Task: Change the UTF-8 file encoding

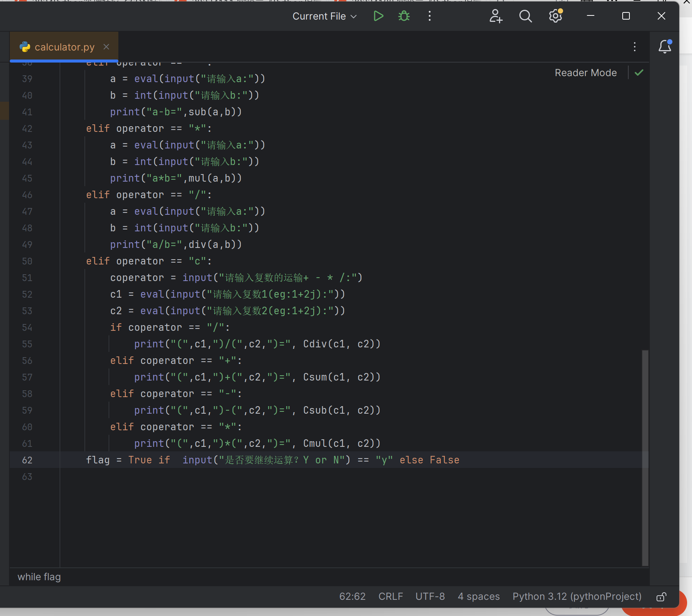Action: [x=430, y=596]
